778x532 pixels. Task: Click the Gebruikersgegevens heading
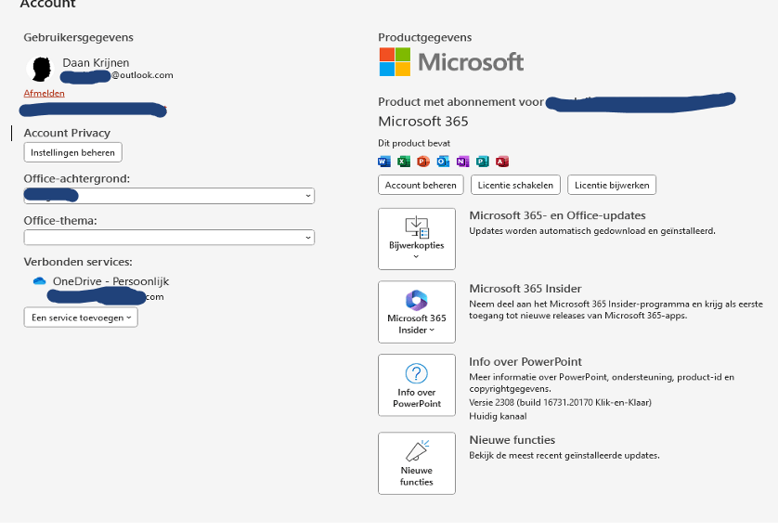78,38
